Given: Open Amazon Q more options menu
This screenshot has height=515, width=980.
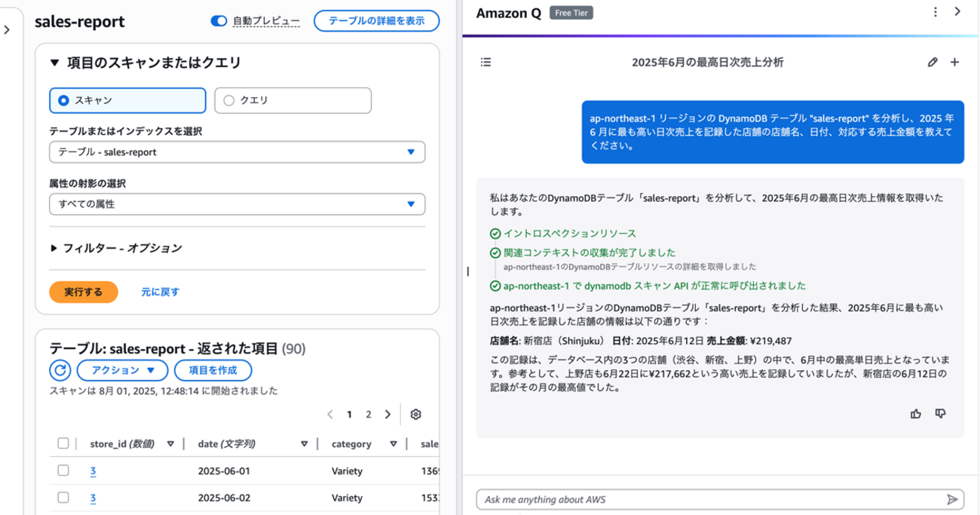Looking at the screenshot, I should point(935,11).
